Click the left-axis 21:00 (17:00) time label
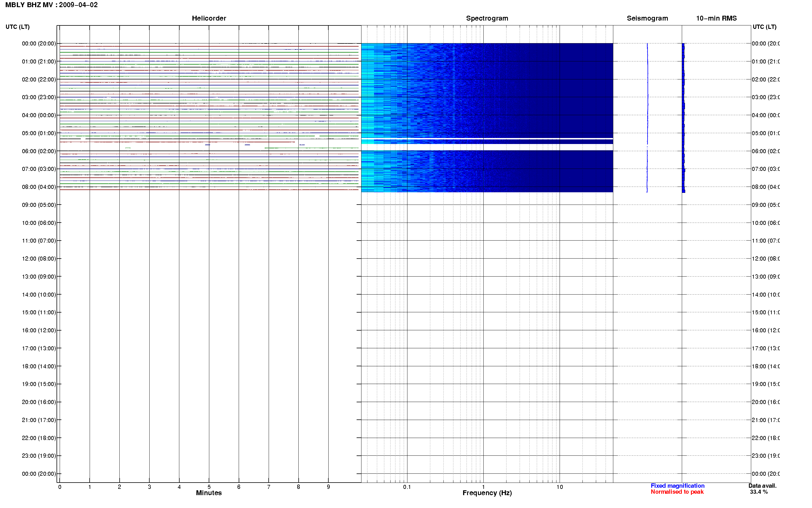Screen dimensions: 812x508 (39, 420)
